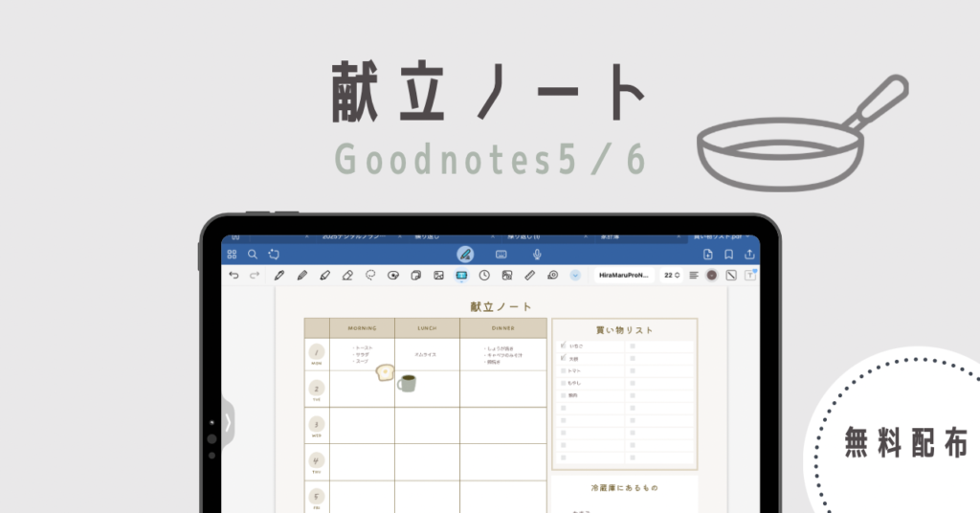Select the Pen tool
Screen dimensions: 980x513
279,275
